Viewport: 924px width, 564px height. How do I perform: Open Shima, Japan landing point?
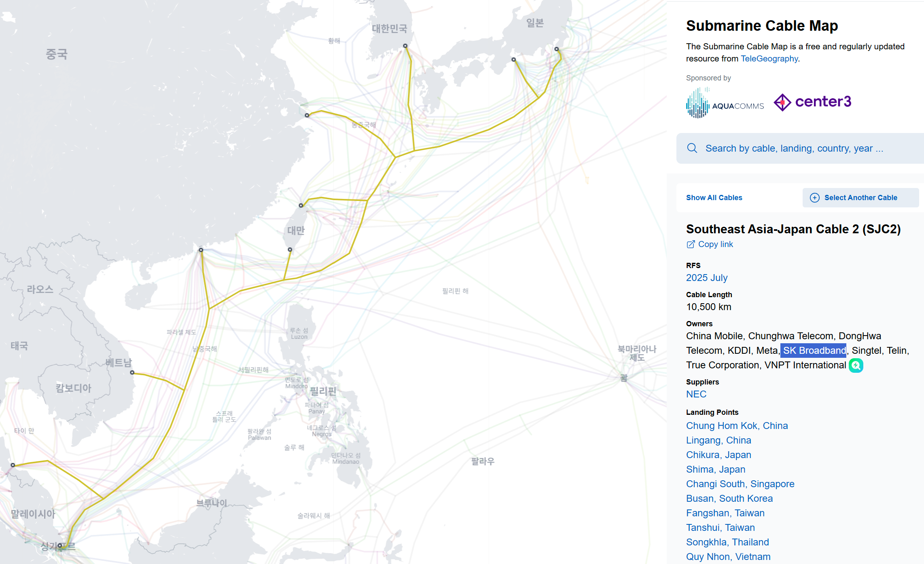(x=716, y=469)
